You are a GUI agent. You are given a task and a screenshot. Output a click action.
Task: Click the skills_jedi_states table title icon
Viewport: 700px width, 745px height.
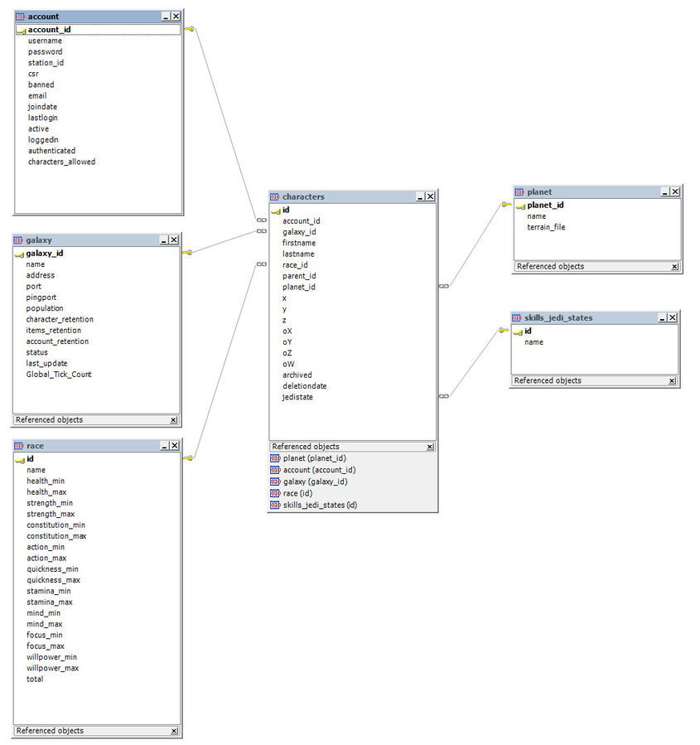[x=517, y=318]
